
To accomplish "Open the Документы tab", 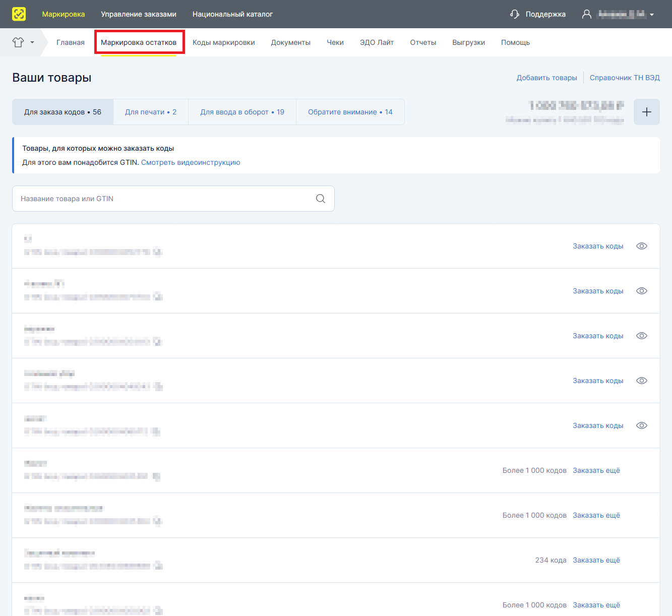I will click(291, 42).
